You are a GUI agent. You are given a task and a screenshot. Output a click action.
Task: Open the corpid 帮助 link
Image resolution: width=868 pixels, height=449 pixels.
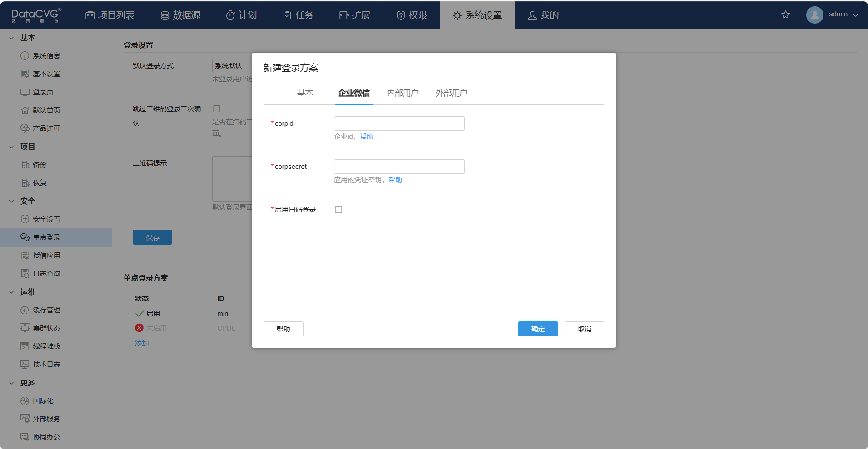pyautogui.click(x=367, y=136)
